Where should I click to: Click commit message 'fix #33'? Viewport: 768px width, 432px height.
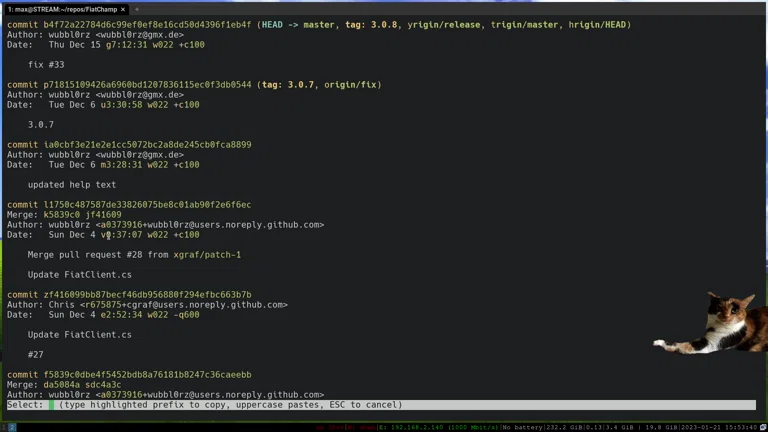click(x=46, y=65)
